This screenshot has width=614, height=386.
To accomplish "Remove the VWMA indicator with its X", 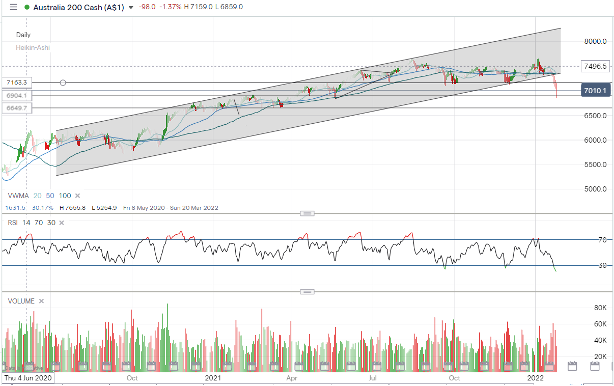I will 78,196.
